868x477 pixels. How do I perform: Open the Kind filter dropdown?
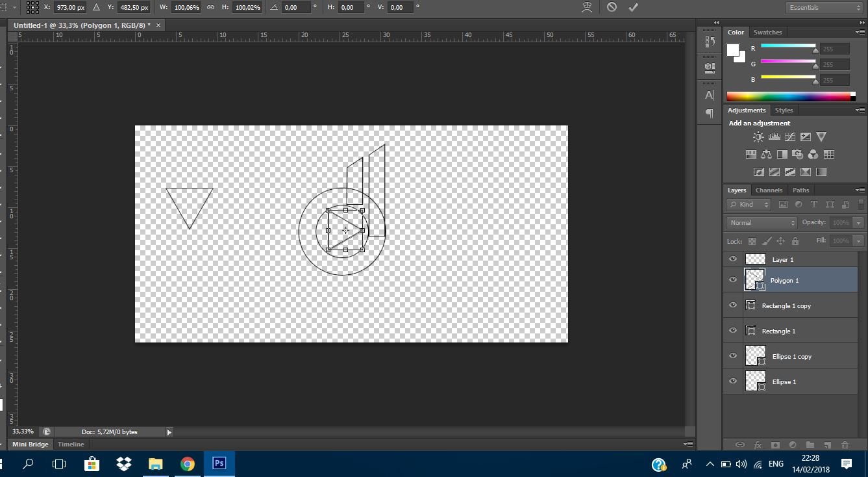coord(748,205)
